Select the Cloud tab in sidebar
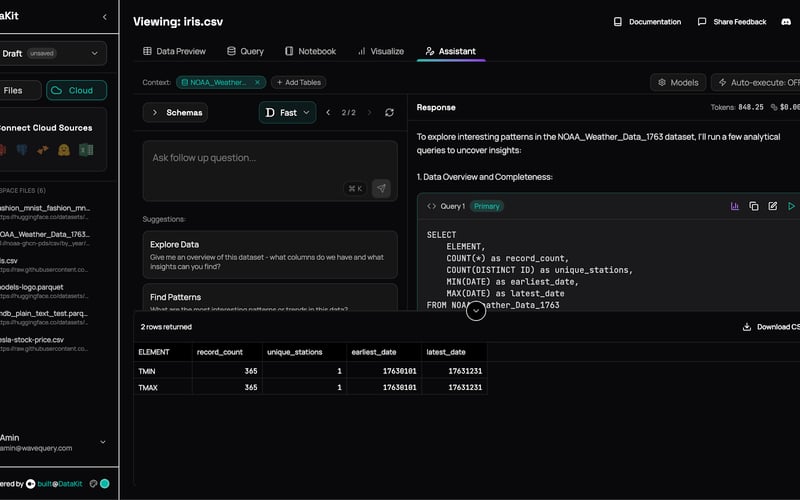The width and height of the screenshot is (800, 500). (77, 90)
